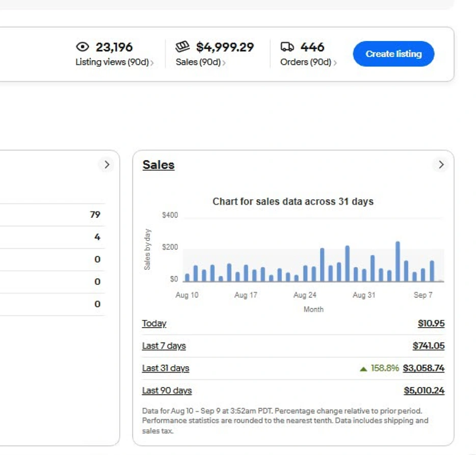476x455 pixels.
Task: Click the small chevron after Orders (90d)
Action: pos(335,63)
